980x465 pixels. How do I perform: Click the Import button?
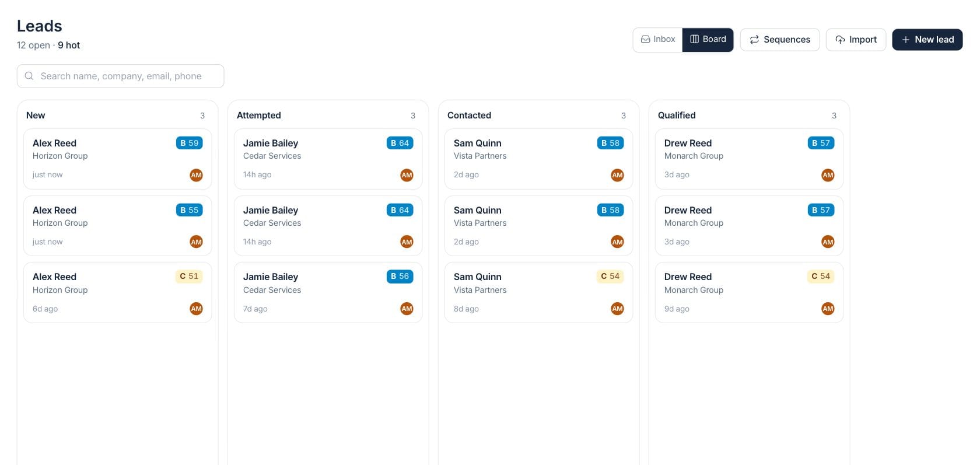[856, 40]
